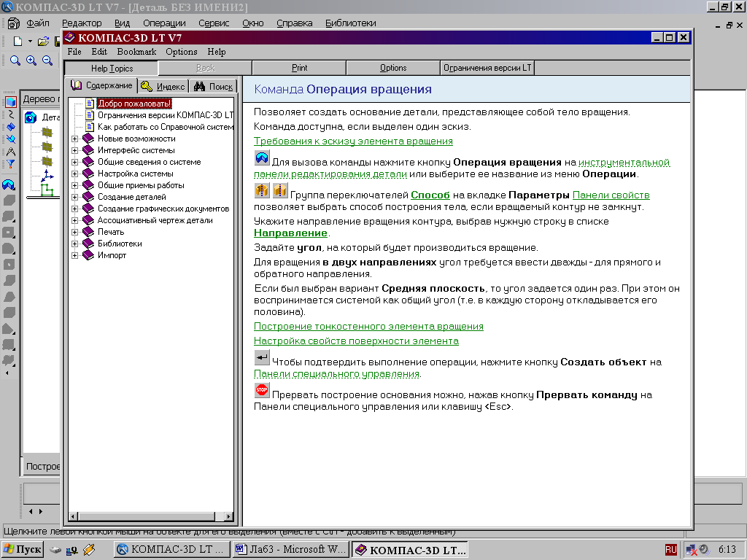Click the Zoom in magnifier icon
The height and width of the screenshot is (560, 747).
31,61
